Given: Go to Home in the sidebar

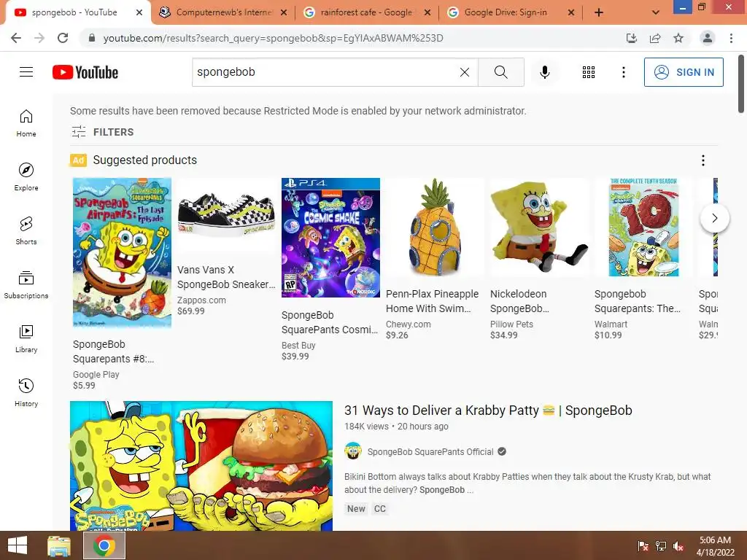Looking at the screenshot, I should click(x=26, y=122).
